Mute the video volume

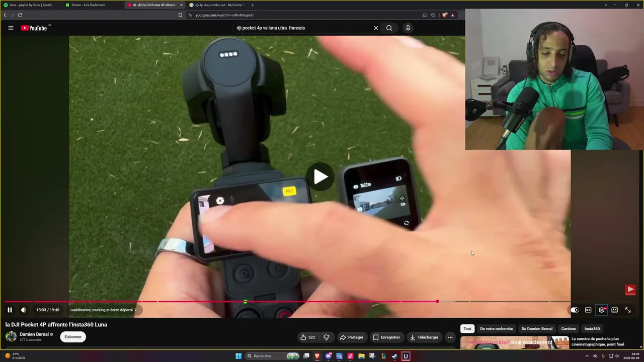click(24, 310)
